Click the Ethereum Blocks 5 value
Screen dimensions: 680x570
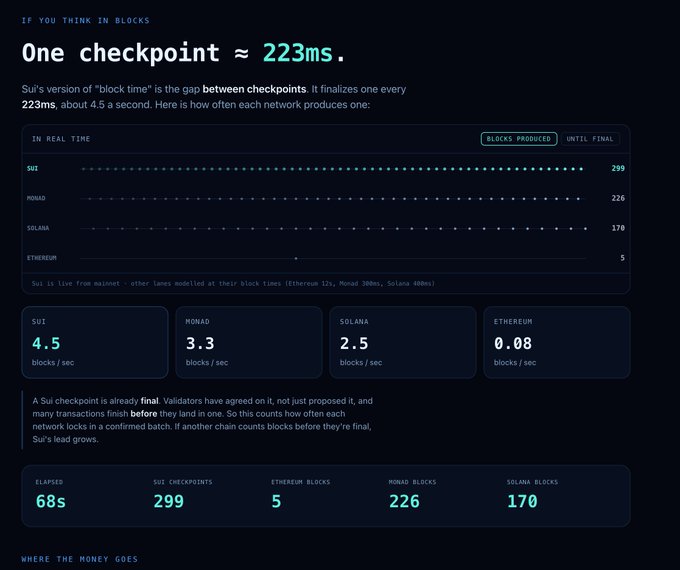(x=276, y=501)
